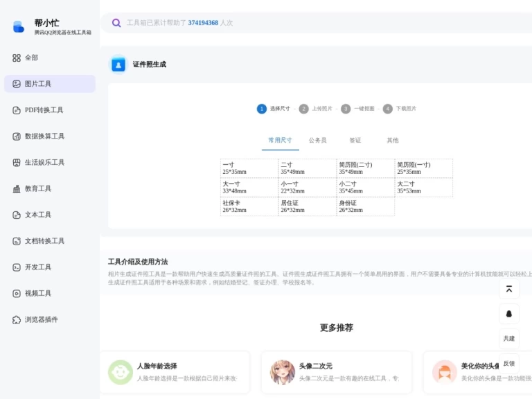Switch to the 公务员 tab
This screenshot has width=532, height=399.
317,140
